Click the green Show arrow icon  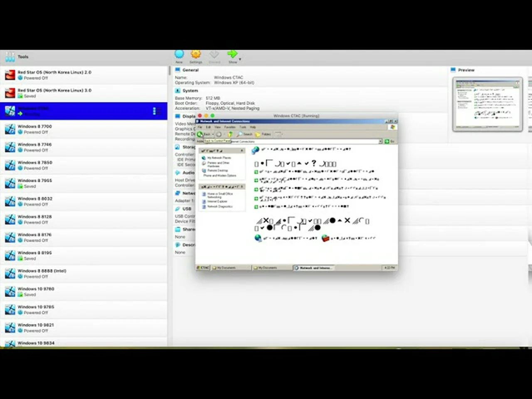pos(232,54)
